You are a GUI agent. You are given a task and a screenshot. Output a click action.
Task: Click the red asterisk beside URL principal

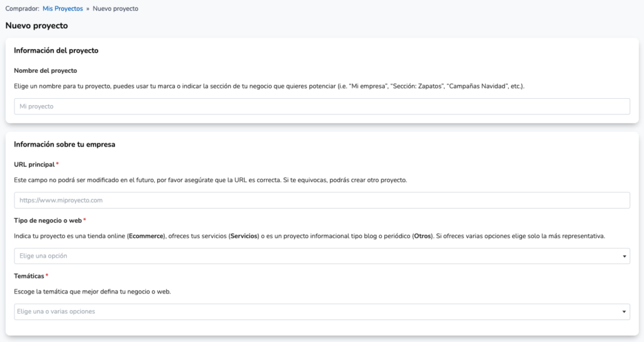pyautogui.click(x=57, y=164)
